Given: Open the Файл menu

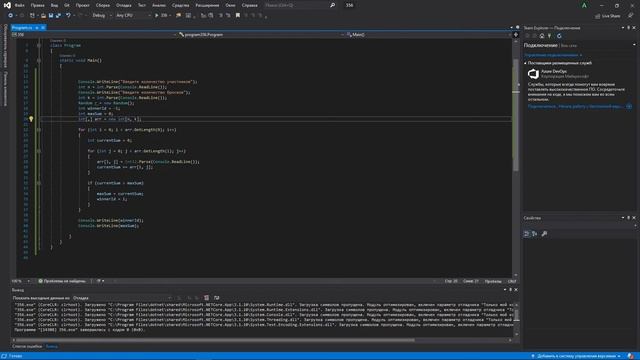Looking at the screenshot, I should [x=20, y=5].
